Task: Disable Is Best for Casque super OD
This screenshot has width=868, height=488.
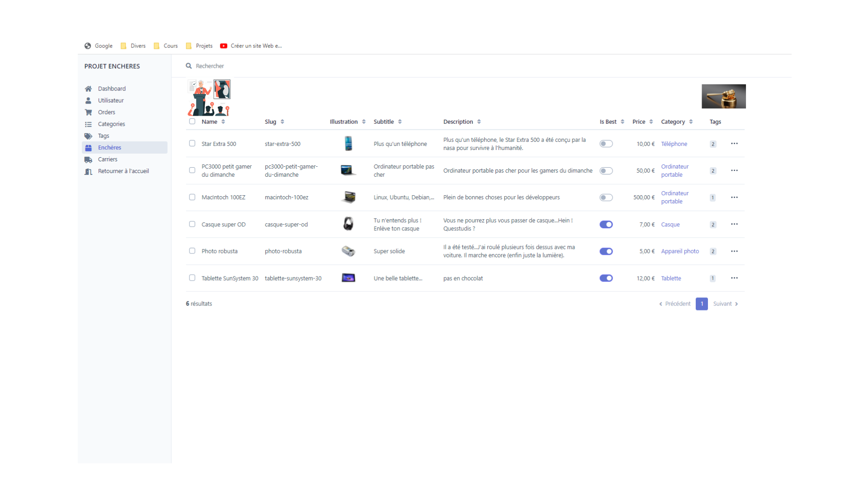Action: coord(606,224)
